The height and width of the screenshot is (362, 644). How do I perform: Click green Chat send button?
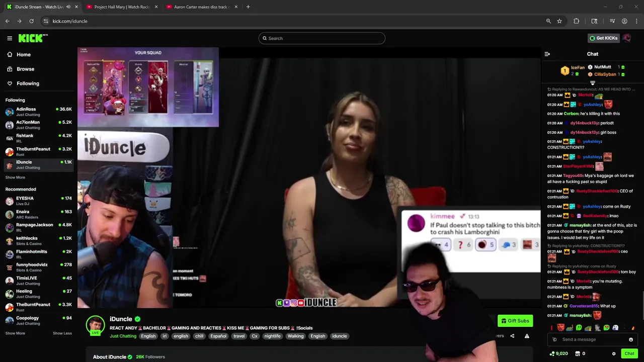[629, 353]
